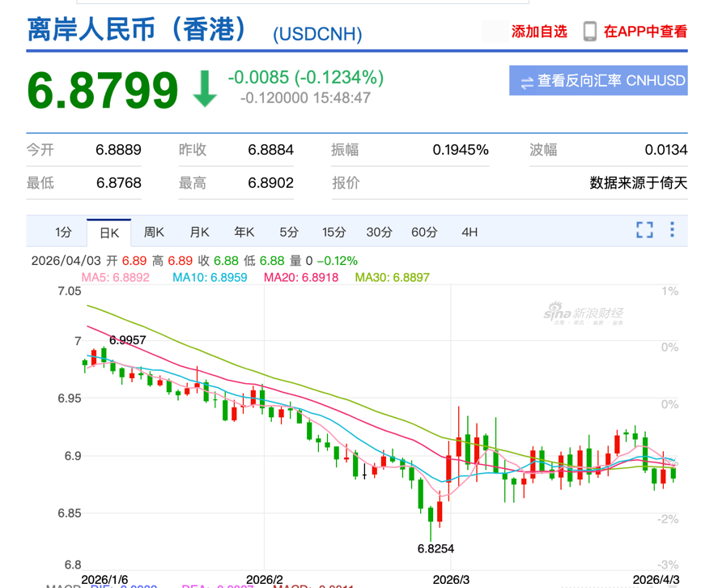The height and width of the screenshot is (588, 701).
Task: Select the 日K daily candlestick tab
Action: click(109, 232)
